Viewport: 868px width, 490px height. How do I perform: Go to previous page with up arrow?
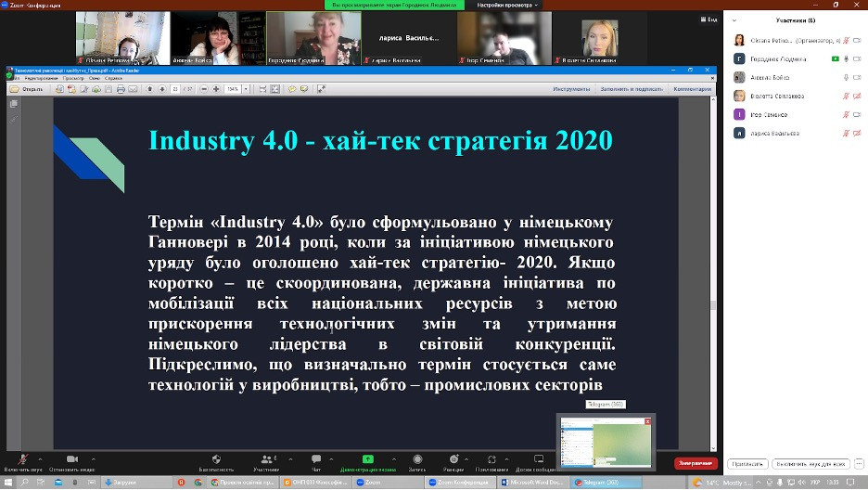pos(150,89)
